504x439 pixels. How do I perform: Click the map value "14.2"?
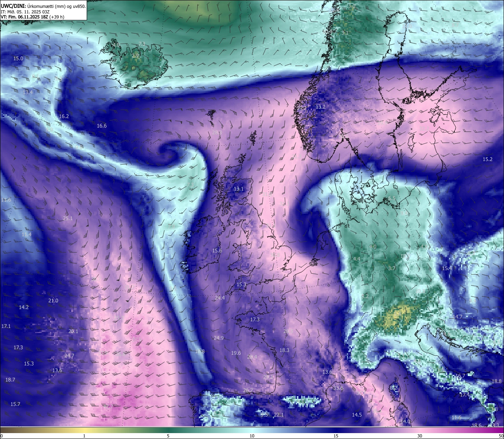(x=24, y=307)
